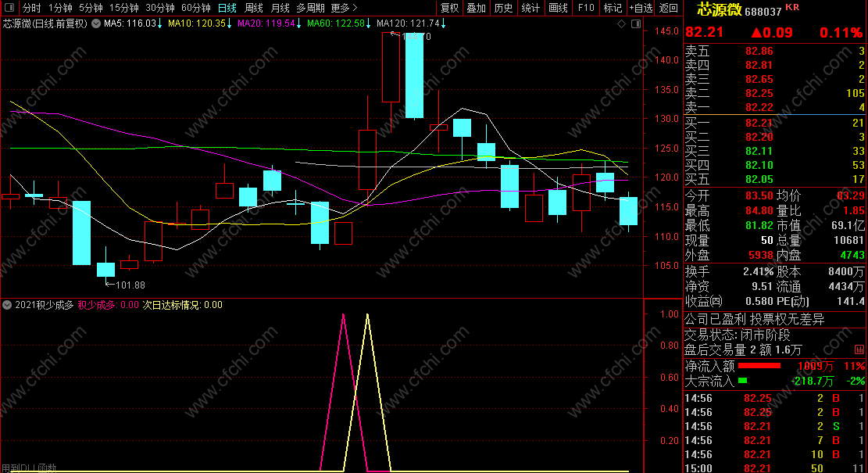Click the KR tag beside the stock code

792,7
